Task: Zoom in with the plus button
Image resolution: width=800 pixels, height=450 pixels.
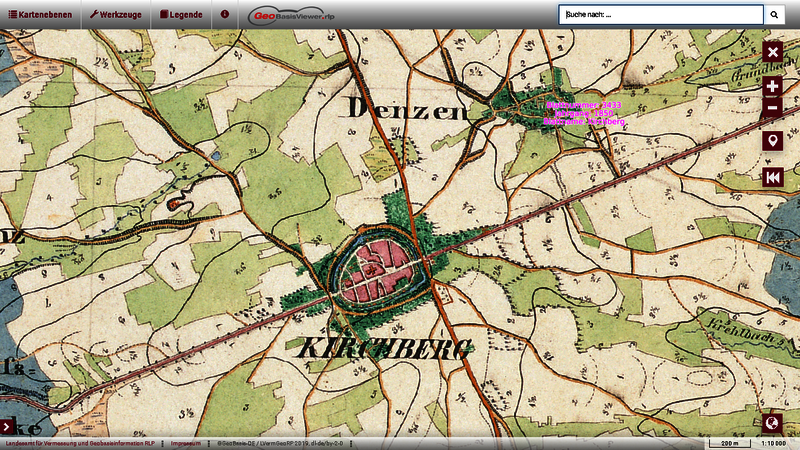Action: coord(772,86)
